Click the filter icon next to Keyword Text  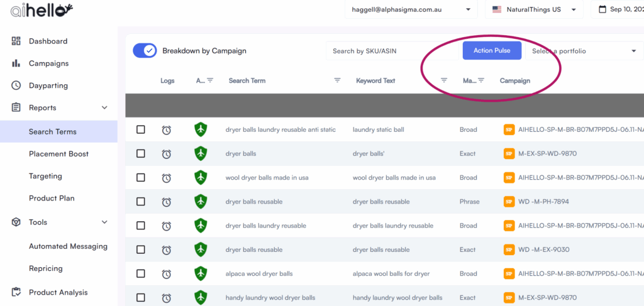[444, 80]
